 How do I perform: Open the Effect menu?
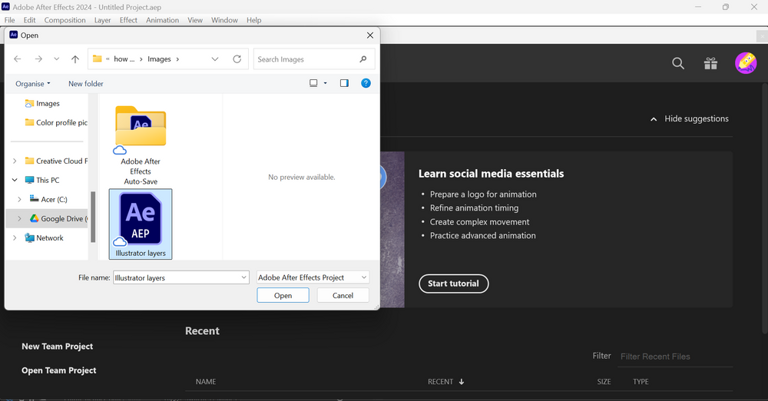pos(128,20)
